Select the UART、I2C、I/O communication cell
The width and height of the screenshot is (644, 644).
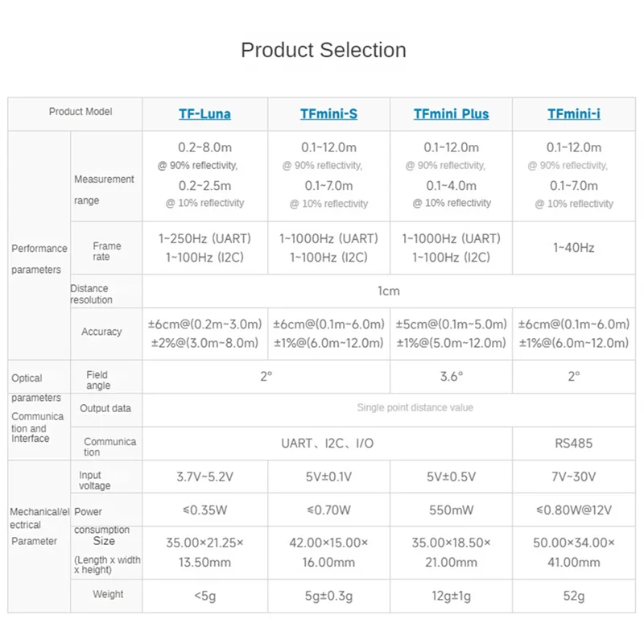(327, 444)
